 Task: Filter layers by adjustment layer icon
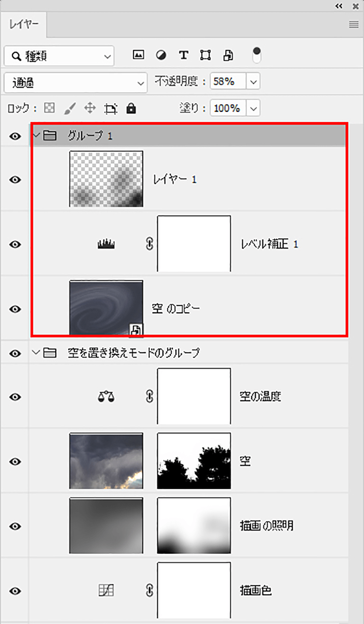(x=161, y=55)
